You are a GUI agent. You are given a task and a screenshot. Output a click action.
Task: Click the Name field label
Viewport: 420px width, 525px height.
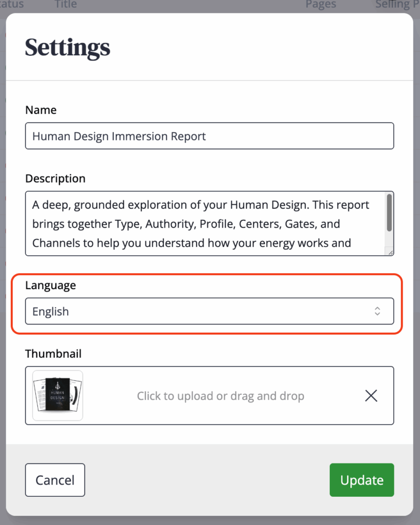click(x=41, y=110)
